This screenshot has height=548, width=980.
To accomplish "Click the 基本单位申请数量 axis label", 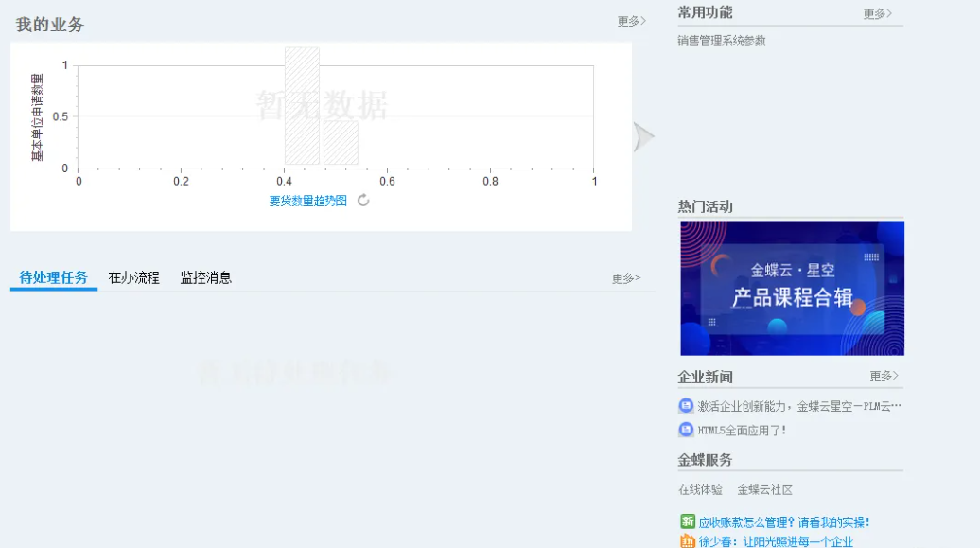I will click(38, 117).
